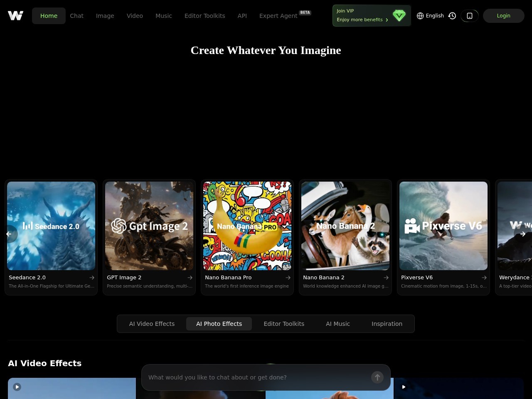Select the Editor Toolkits section tab

284,324
